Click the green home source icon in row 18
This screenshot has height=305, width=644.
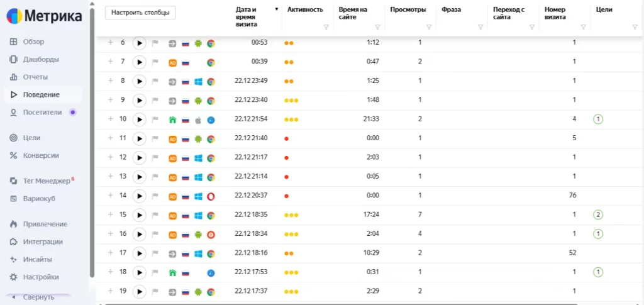click(172, 273)
